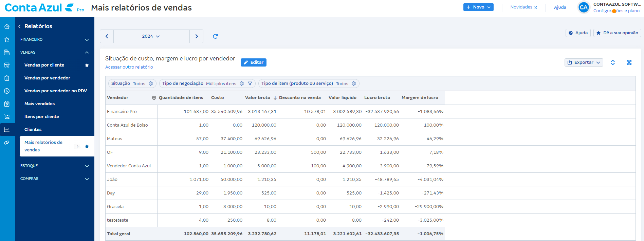Sort by Lucro bruto column header
Image resolution: width=644 pixels, height=241 pixels.
377,98
